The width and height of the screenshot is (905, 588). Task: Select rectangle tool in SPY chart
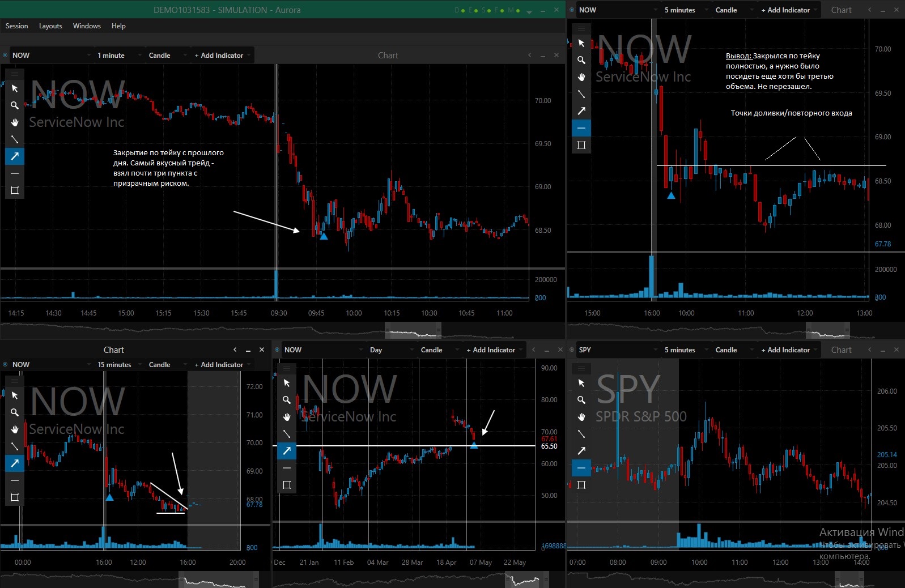pyautogui.click(x=581, y=485)
